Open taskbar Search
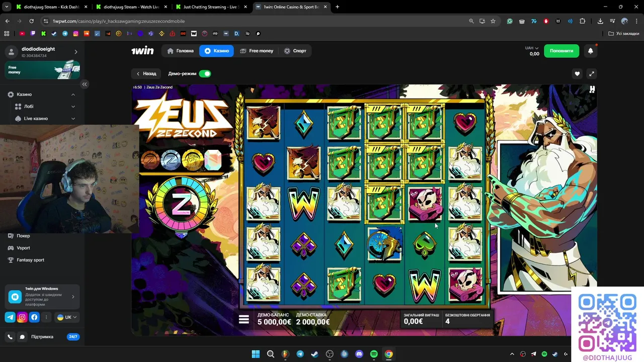The image size is (644, 362). tap(270, 354)
